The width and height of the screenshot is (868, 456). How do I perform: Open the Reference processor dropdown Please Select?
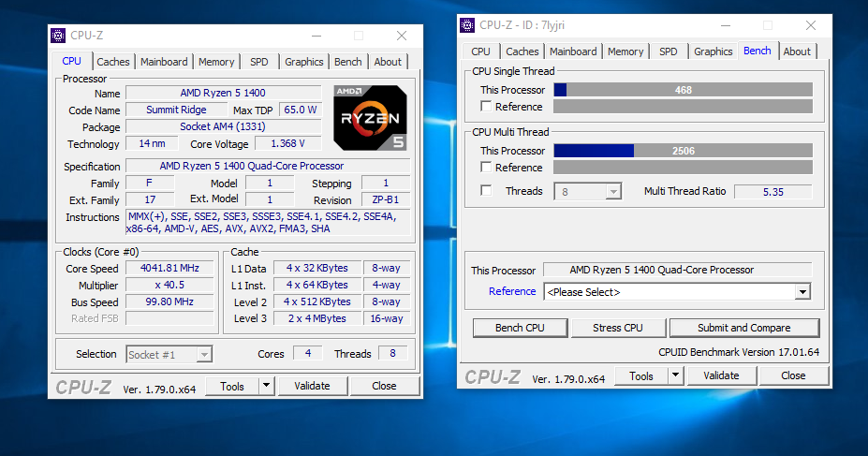678,291
